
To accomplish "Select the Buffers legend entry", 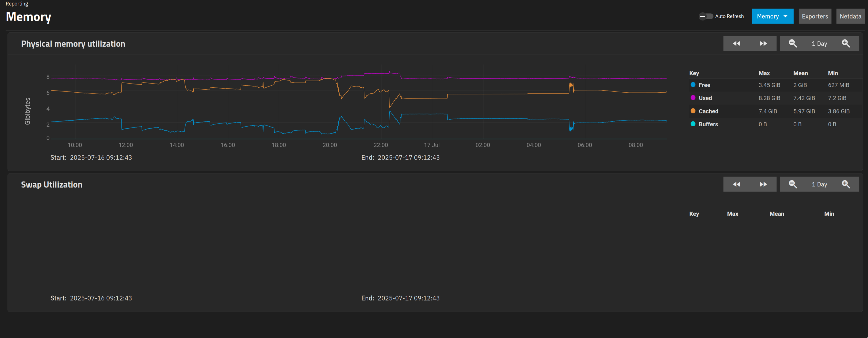I will click(708, 124).
